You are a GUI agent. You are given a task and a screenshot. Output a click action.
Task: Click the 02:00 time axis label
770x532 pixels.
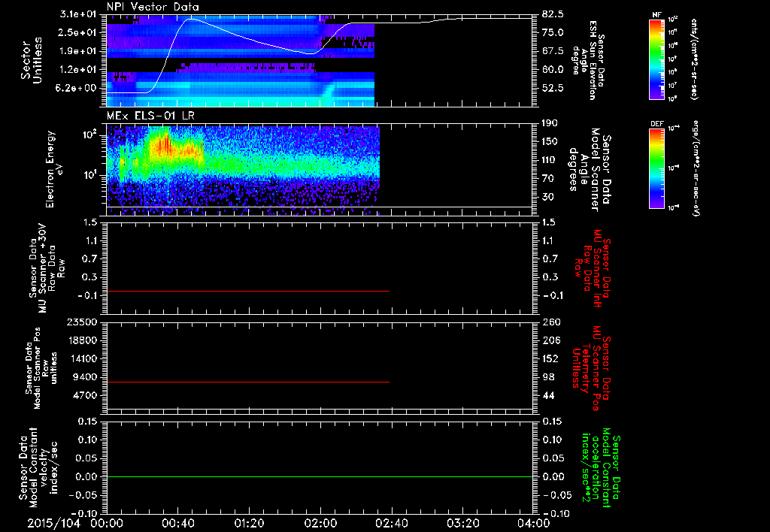point(320,523)
